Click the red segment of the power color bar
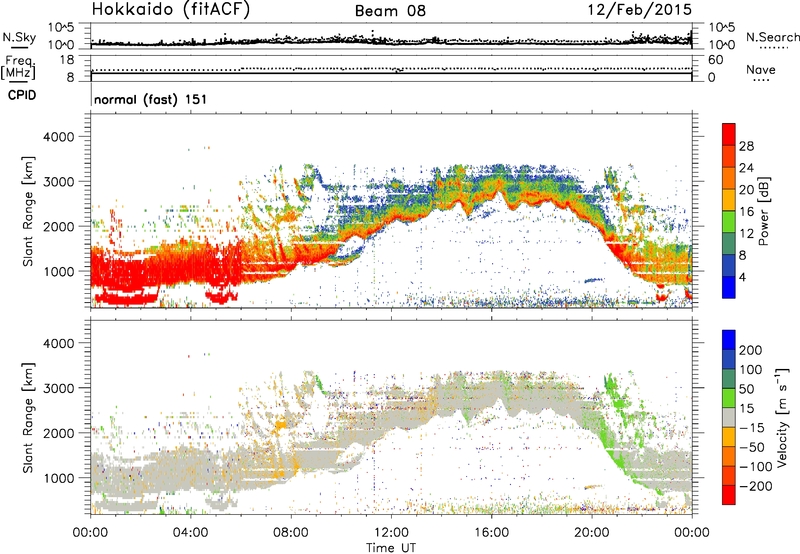 click(729, 135)
